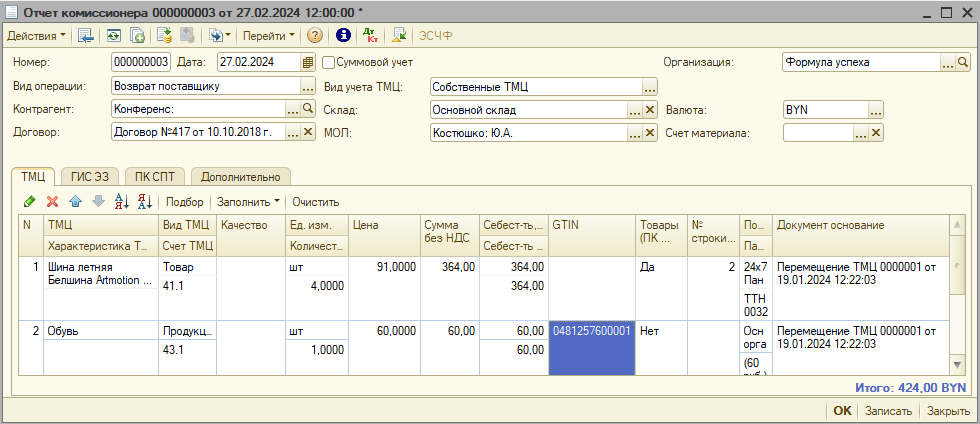Open the Дт/Кт postings icon
Image resolution: width=980 pixels, height=424 pixels.
pyautogui.click(x=371, y=35)
